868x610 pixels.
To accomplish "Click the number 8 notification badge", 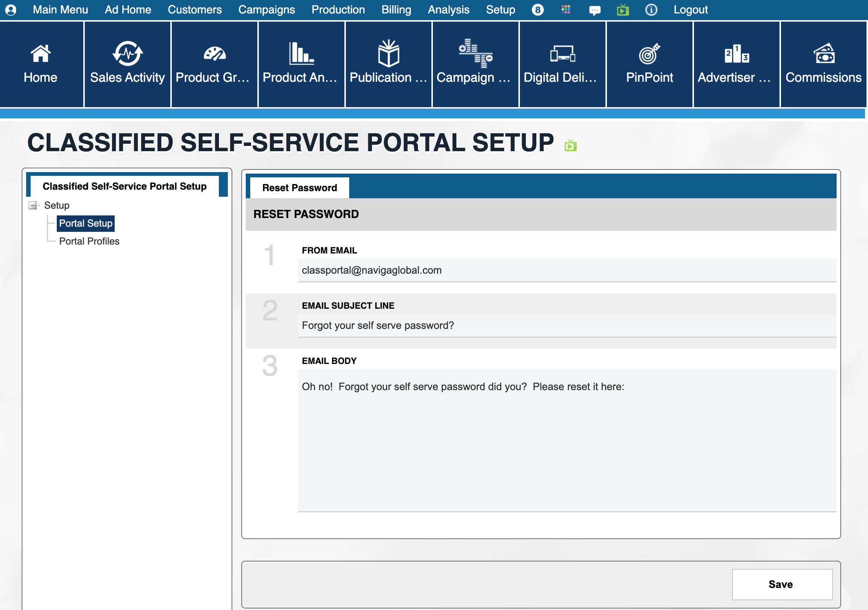I will click(537, 10).
